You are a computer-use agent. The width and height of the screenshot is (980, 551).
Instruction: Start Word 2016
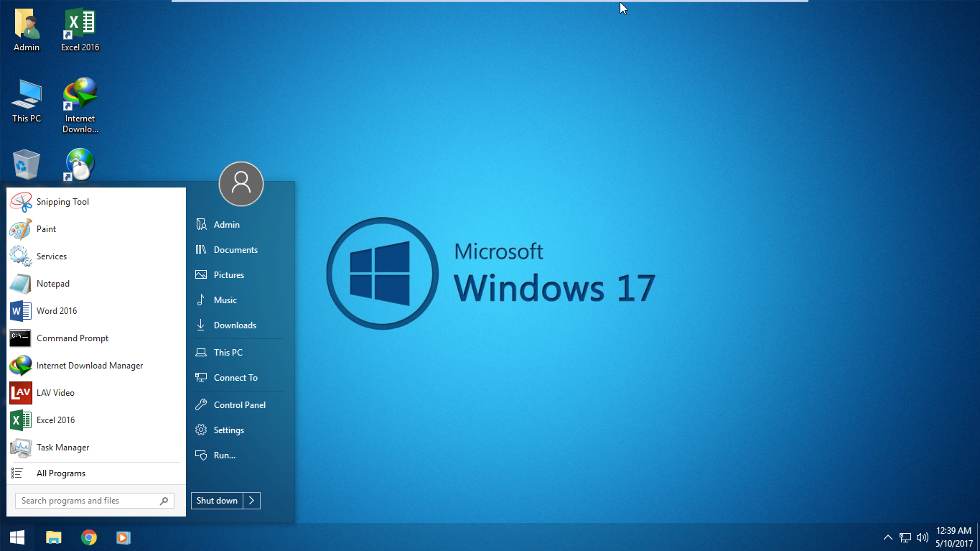57,310
